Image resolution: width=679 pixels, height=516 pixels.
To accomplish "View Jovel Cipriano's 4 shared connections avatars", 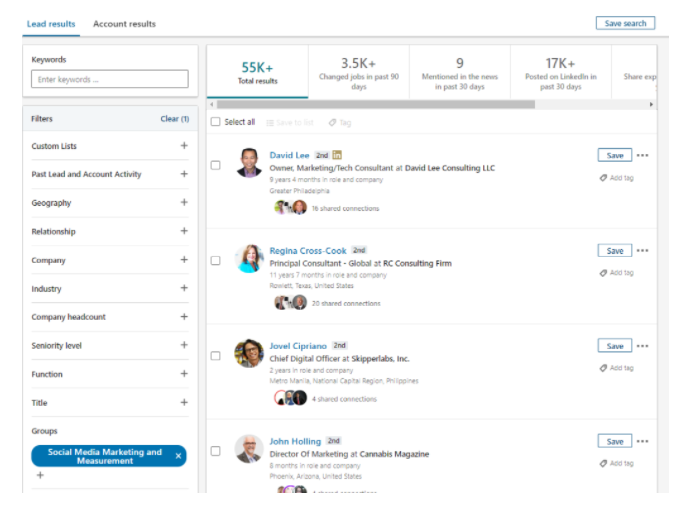I will tap(291, 397).
